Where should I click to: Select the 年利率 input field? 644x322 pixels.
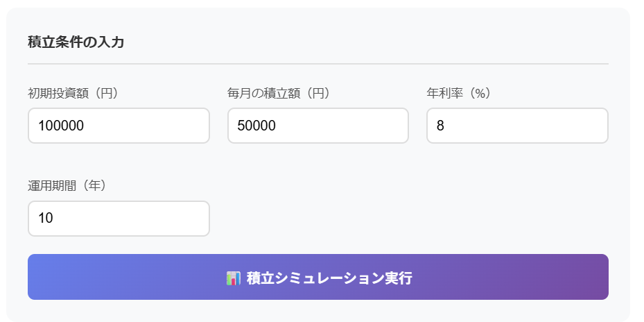point(517,126)
